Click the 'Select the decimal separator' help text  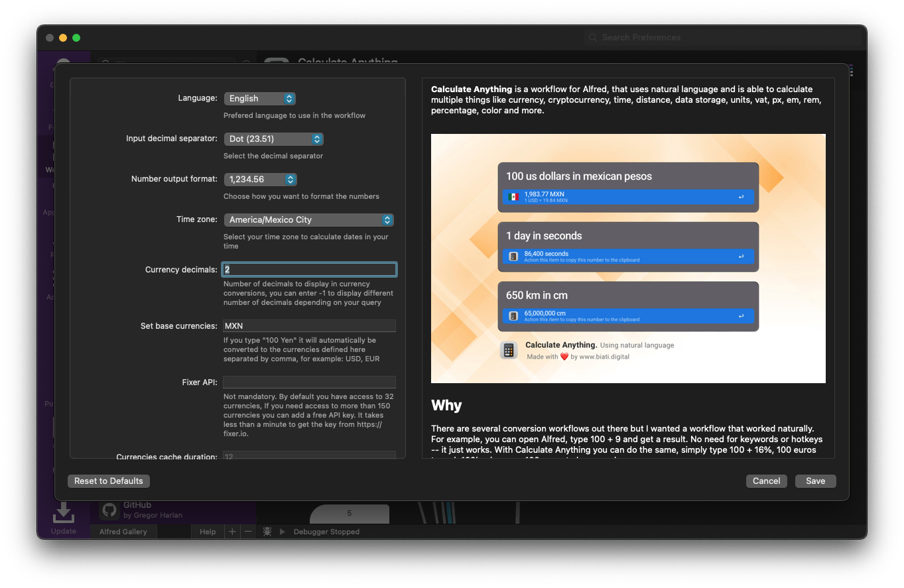pyautogui.click(x=273, y=156)
